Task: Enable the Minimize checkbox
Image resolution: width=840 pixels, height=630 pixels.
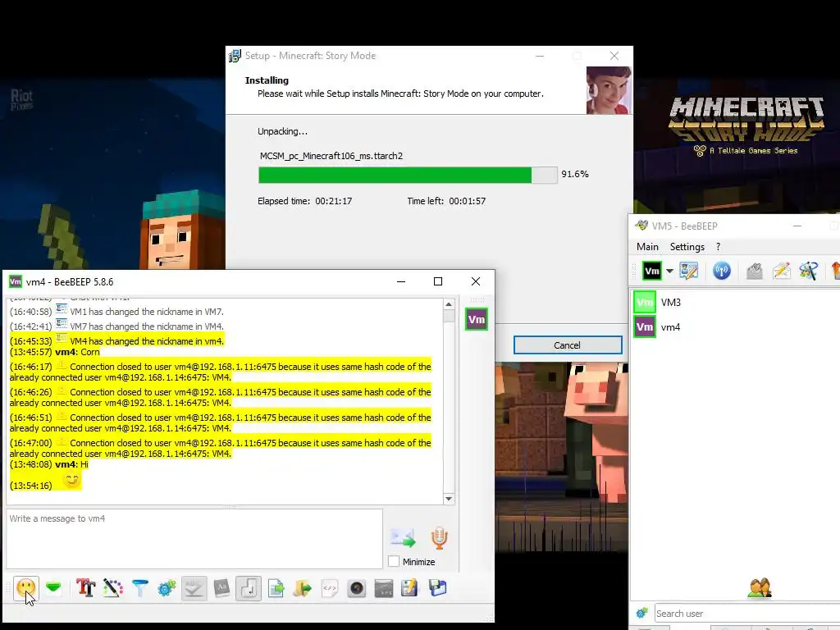Action: click(x=394, y=561)
